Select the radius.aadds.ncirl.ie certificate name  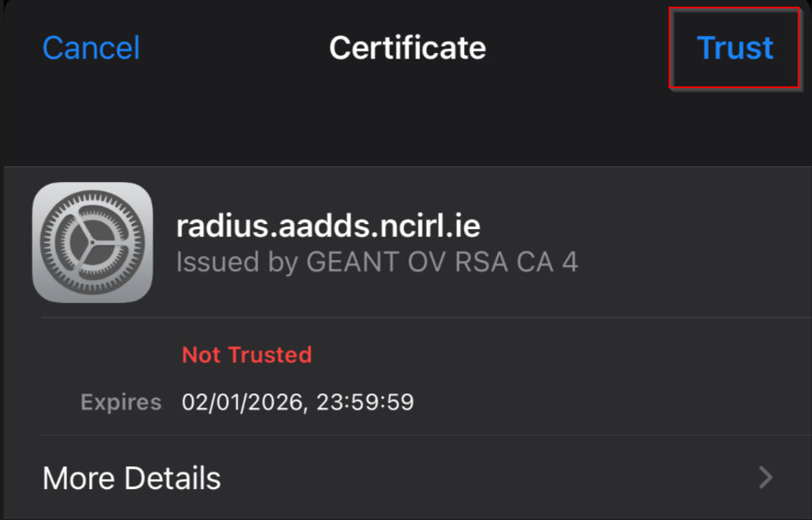point(328,226)
